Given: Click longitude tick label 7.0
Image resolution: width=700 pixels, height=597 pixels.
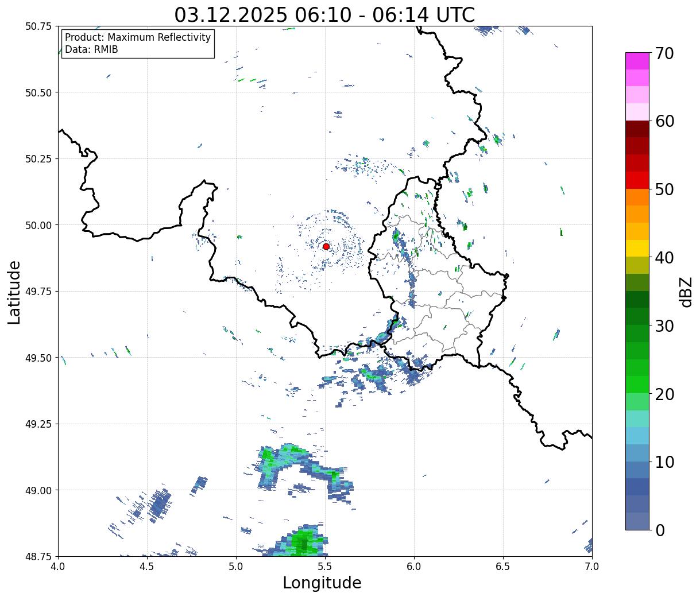Looking at the screenshot, I should pos(592,567).
